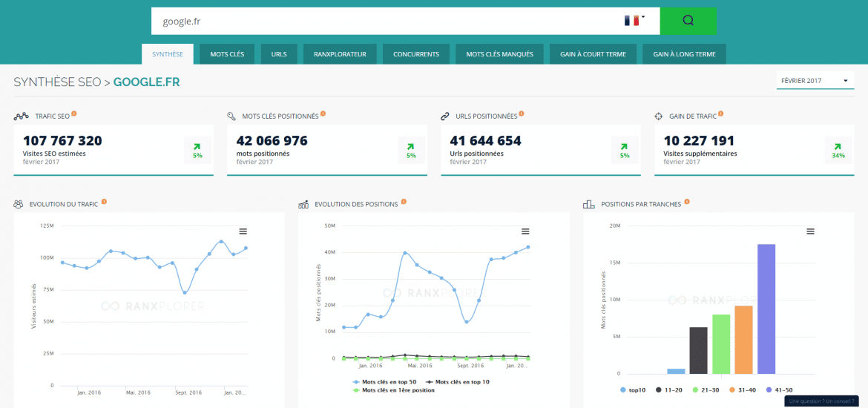868x408 pixels.
Task: Select the Mots Clés Manqués tab
Action: click(500, 54)
